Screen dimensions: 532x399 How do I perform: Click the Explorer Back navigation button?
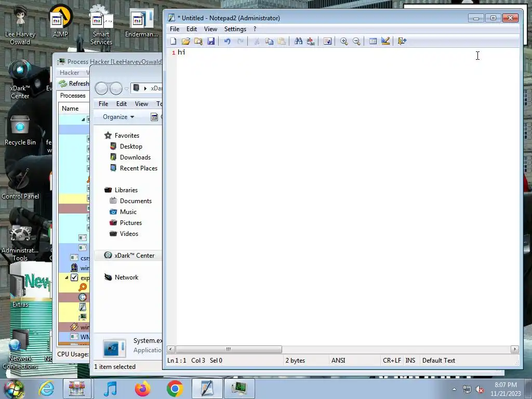click(101, 88)
